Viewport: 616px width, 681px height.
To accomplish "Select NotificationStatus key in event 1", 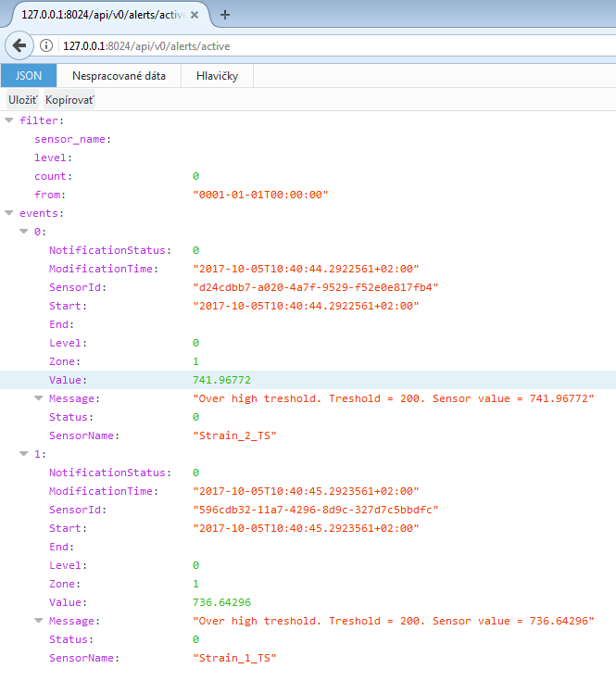I will (x=110, y=473).
